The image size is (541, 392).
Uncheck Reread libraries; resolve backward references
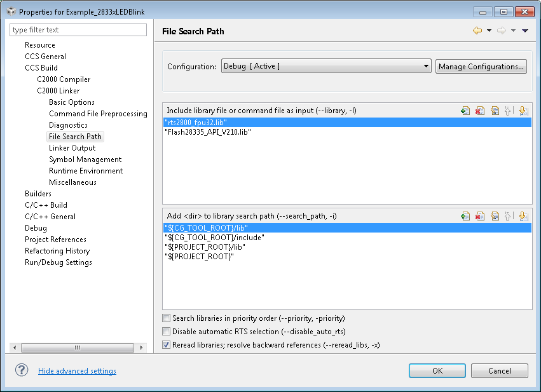(x=167, y=345)
